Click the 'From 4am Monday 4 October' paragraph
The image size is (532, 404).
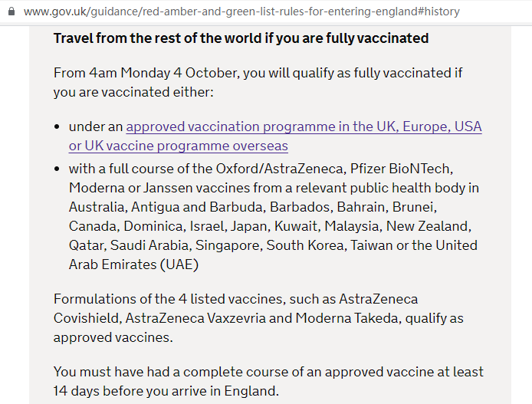pos(258,83)
